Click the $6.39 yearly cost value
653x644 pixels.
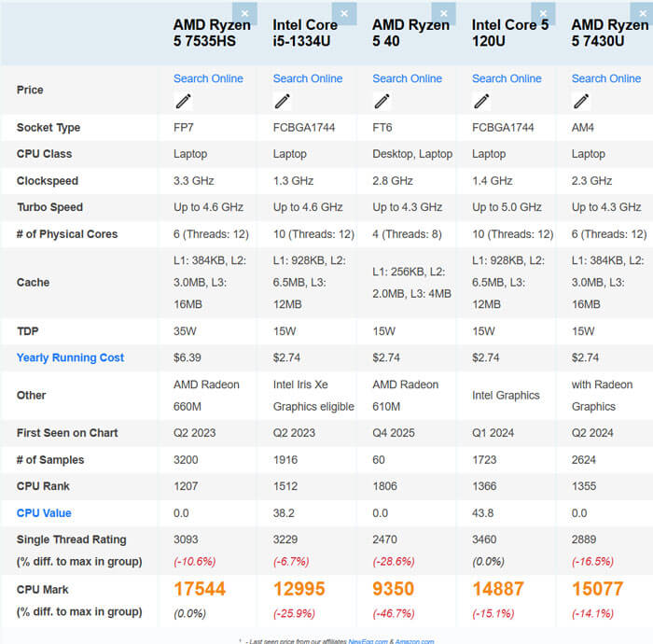pyautogui.click(x=188, y=357)
